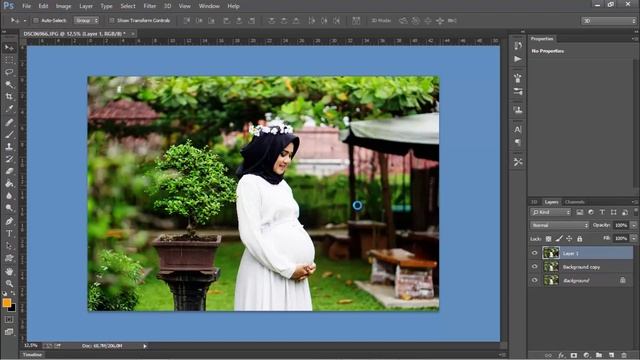Select the Layers tab
This screenshot has width=640, height=360.
click(551, 202)
